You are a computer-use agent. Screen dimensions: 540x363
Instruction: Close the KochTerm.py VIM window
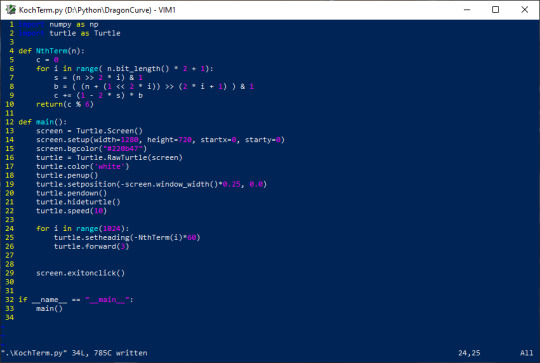[524, 10]
